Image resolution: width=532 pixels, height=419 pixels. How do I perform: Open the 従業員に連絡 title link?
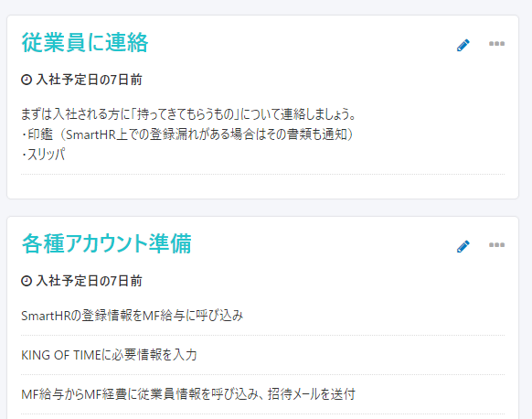[85, 43]
